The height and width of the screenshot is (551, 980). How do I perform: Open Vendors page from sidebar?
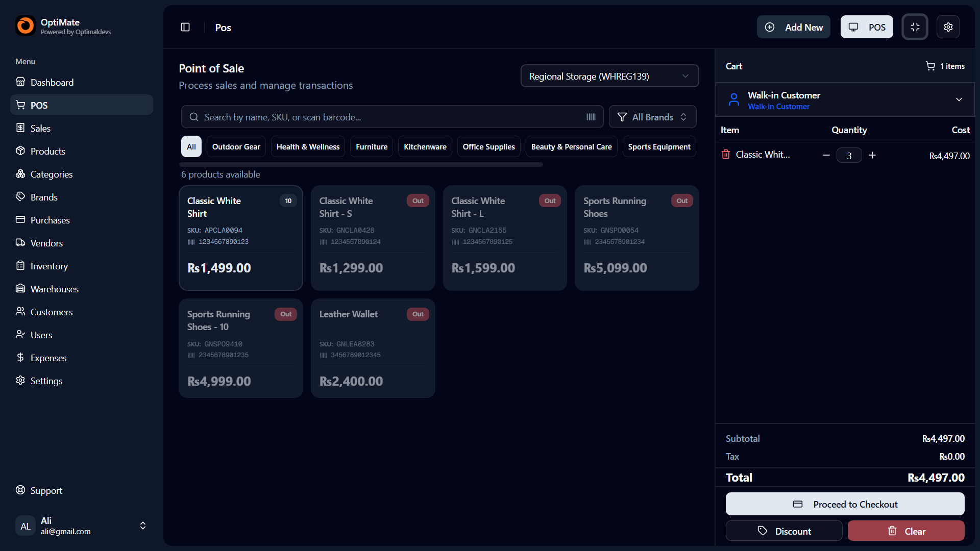point(46,243)
